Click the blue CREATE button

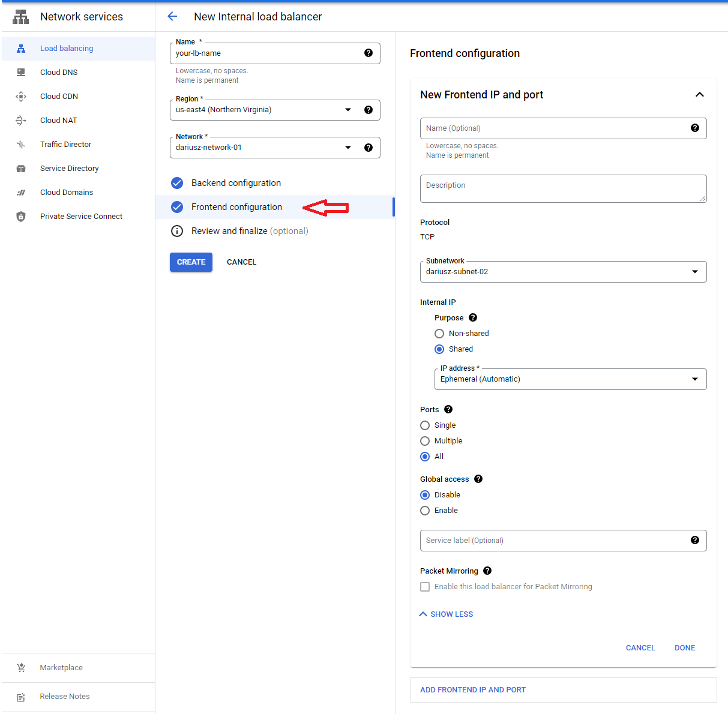[191, 262]
